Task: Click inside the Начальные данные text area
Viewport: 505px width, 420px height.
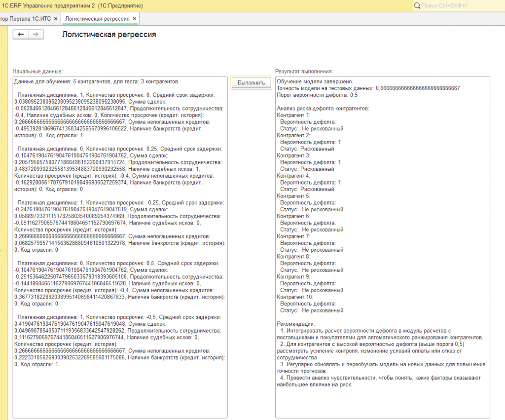Action: [x=120, y=247]
